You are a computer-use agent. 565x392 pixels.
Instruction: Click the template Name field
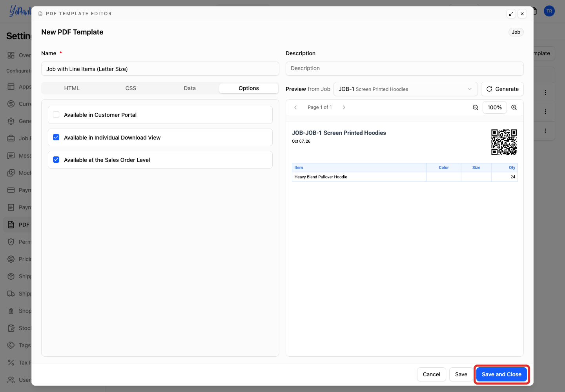(x=160, y=69)
